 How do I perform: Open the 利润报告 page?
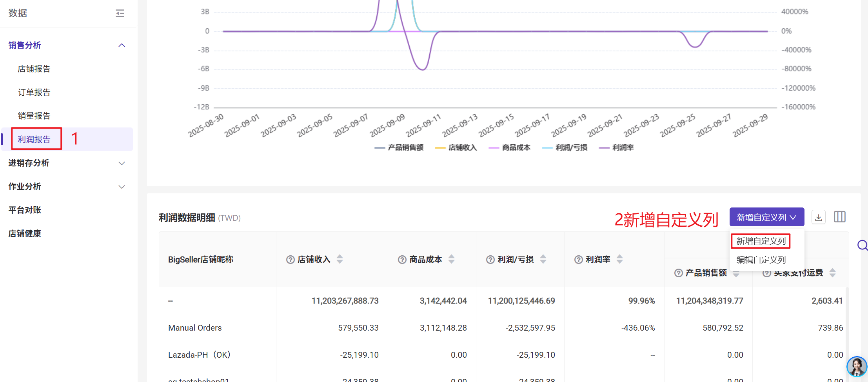point(34,139)
